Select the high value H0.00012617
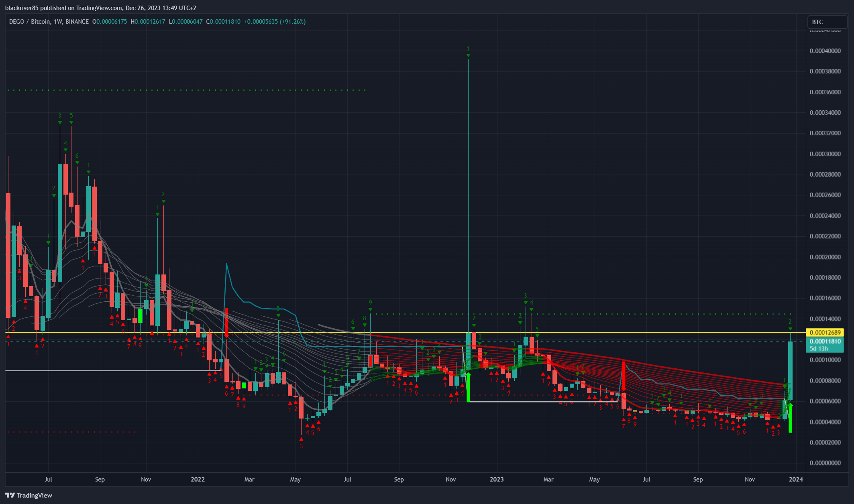 (148, 22)
